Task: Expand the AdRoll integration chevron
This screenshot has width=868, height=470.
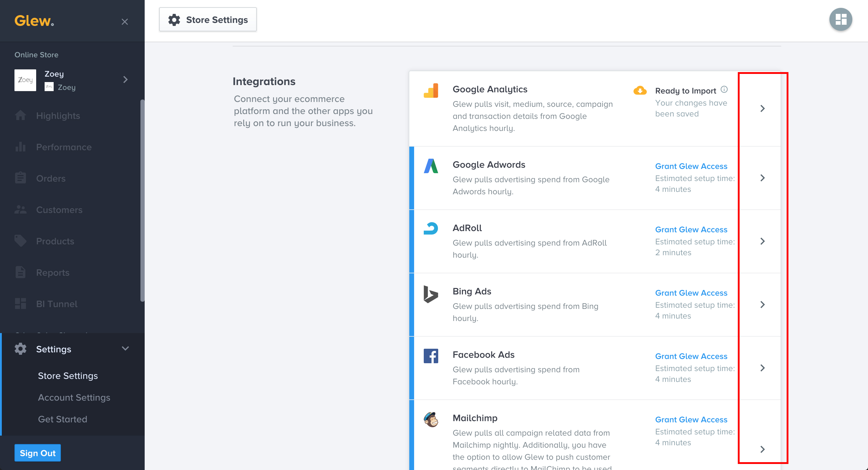Action: pyautogui.click(x=762, y=241)
